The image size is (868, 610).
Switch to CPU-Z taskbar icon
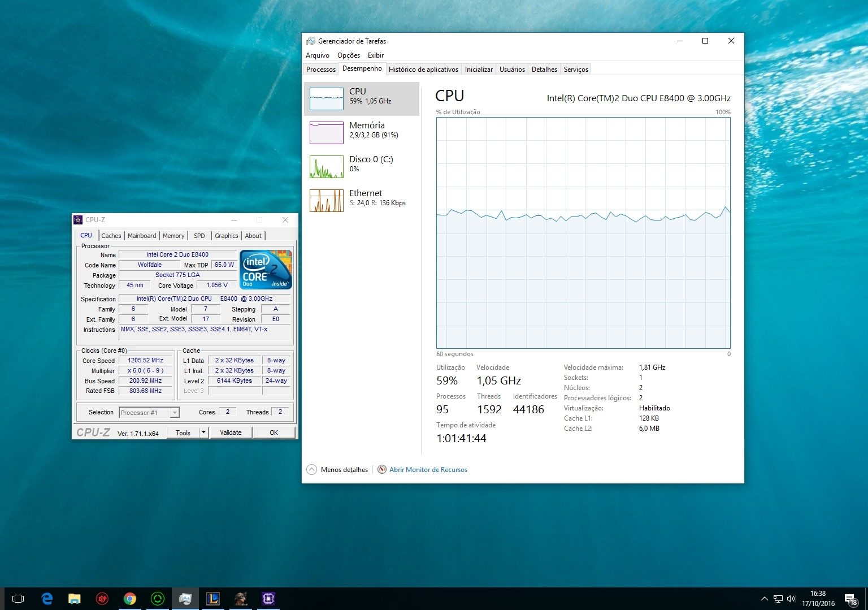click(268, 599)
